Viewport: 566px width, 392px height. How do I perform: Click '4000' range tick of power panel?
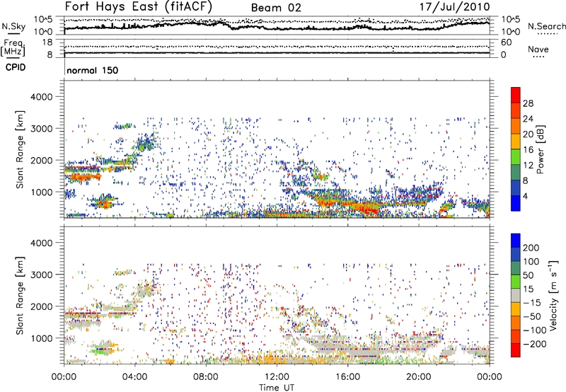[41, 97]
